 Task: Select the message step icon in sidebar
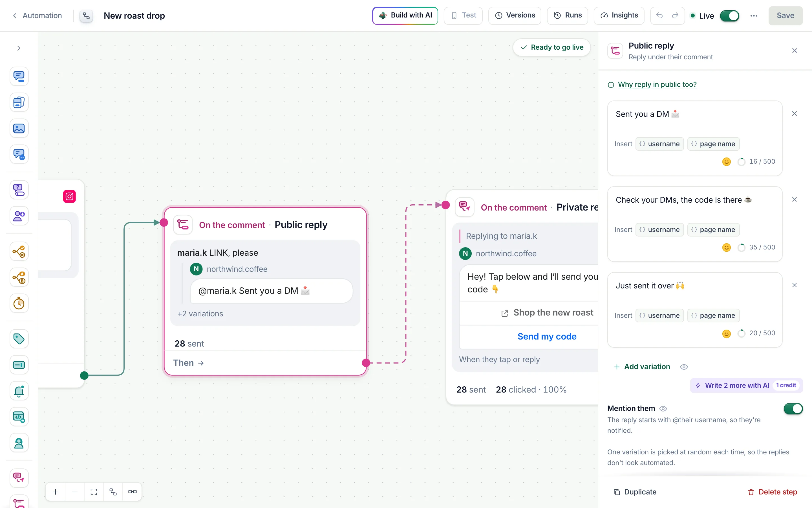19,76
